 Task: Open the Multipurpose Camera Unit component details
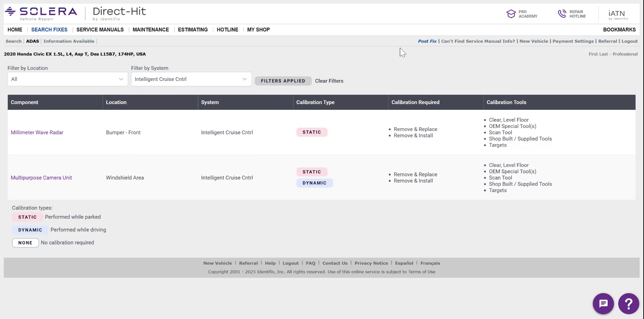pyautogui.click(x=41, y=177)
